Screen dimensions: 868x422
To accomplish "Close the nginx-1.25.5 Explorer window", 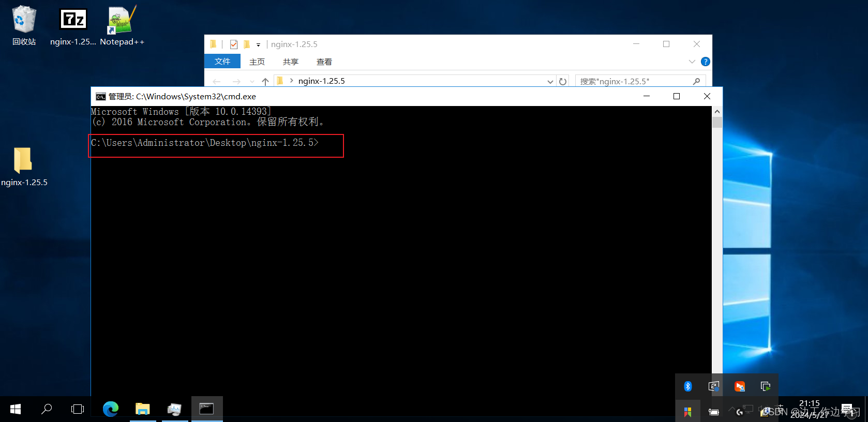I will point(697,44).
